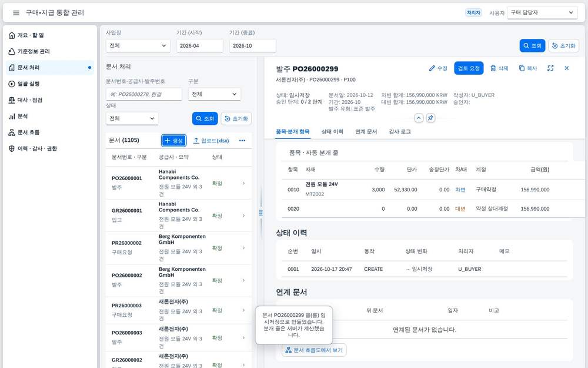Click the top blue 조회 search button
Screen dimensions: 588x368
(532, 45)
